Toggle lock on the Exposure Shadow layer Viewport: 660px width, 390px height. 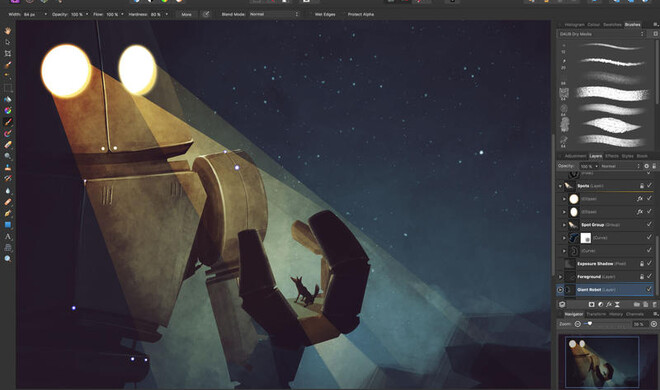641,263
